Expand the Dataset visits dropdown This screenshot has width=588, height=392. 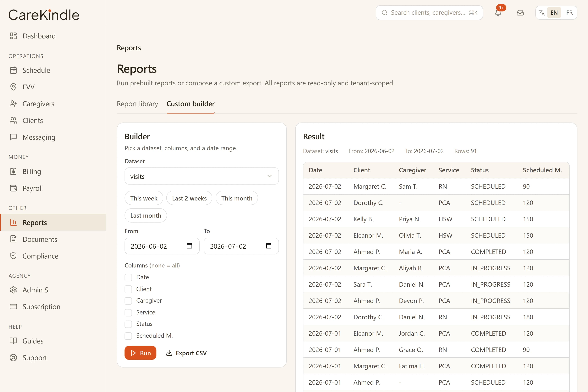tap(202, 176)
